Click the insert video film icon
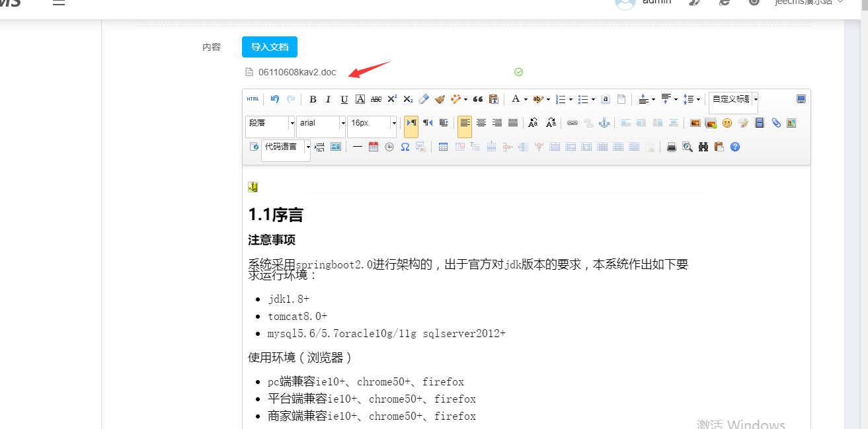Viewport: 868px width, 429px height. (x=759, y=123)
